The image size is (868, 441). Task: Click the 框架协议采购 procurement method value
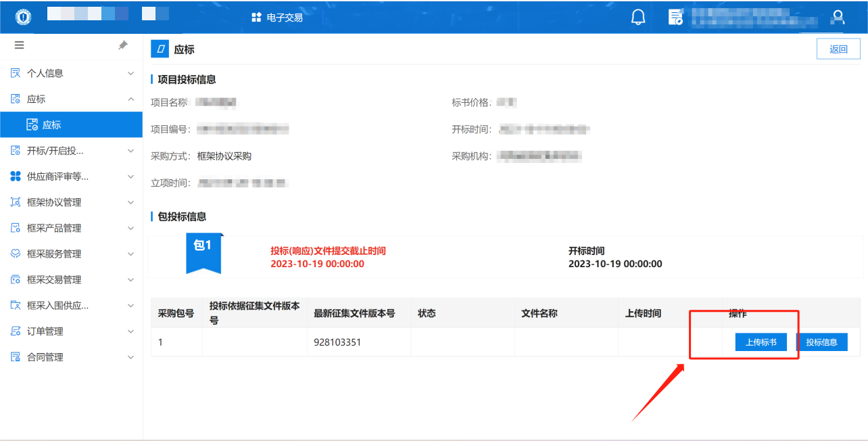[x=224, y=156]
